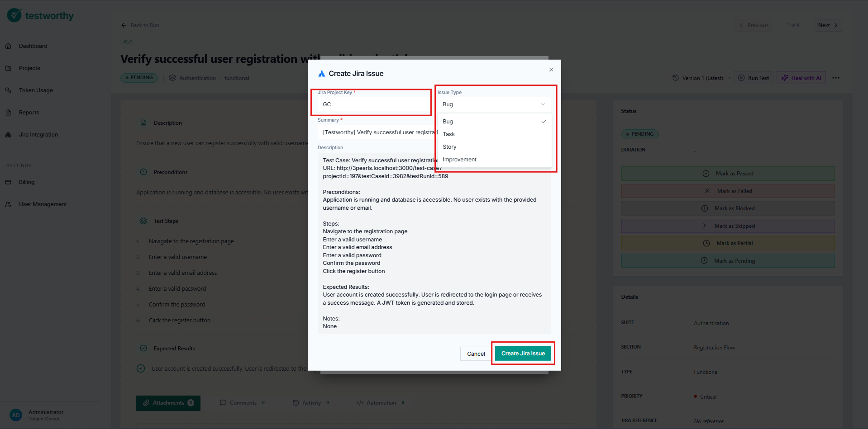Click the Test Steps layers icon
Screen dimensions: 868x429
point(143,221)
